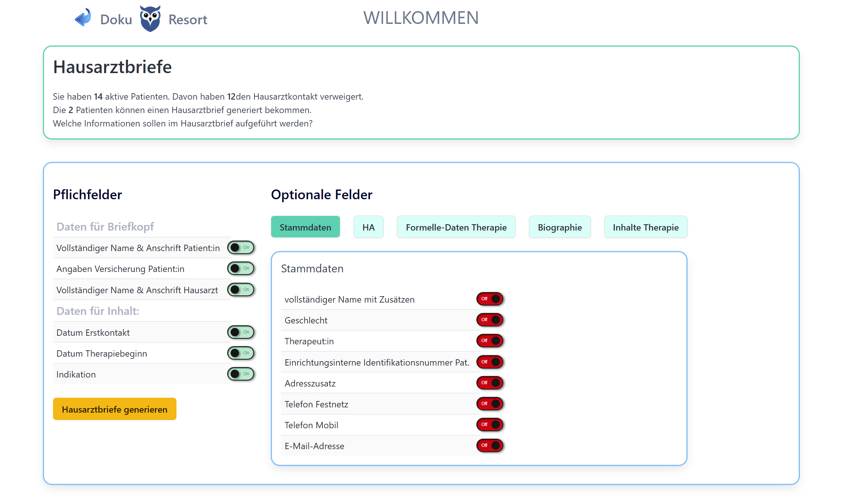Open the Formelle-Daten Therapie tab
842x504 pixels.
click(456, 227)
